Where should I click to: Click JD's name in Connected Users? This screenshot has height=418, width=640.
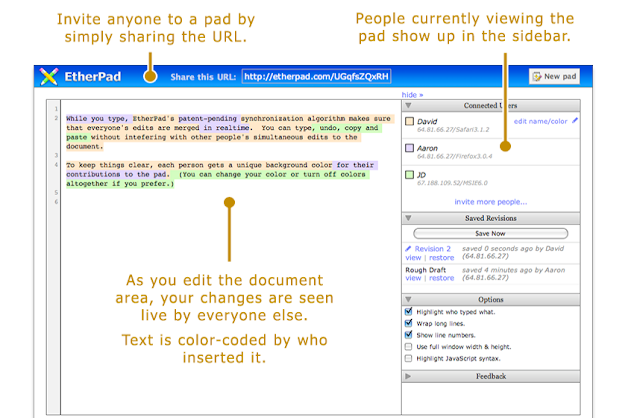[x=421, y=175]
